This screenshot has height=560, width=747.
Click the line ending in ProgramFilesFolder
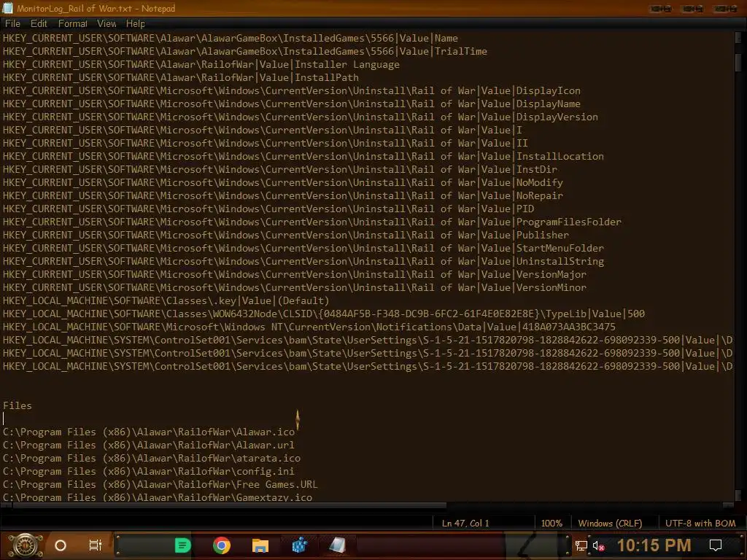click(312, 222)
